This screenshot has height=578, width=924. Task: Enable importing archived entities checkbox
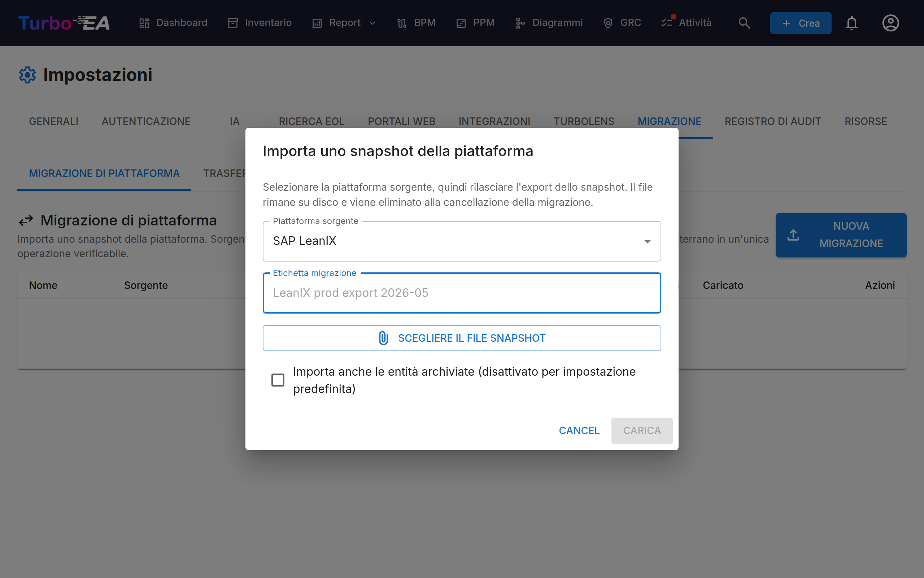click(278, 380)
